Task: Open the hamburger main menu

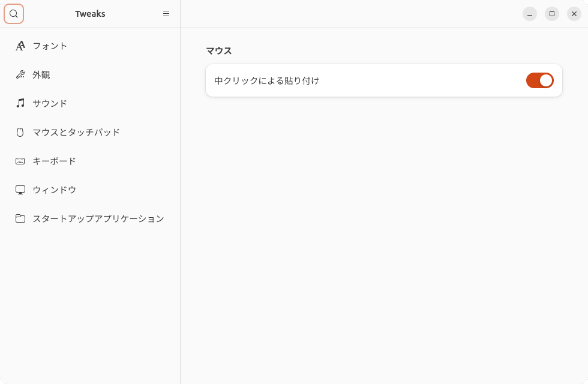Action: pyautogui.click(x=166, y=14)
